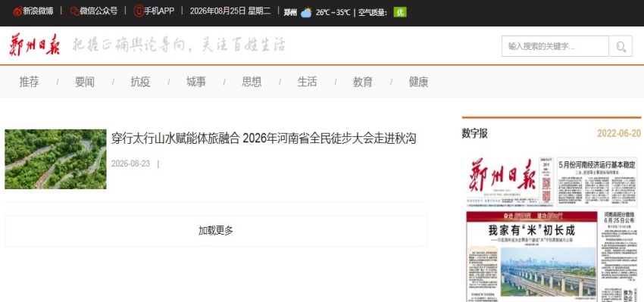Screen dimensions: 644x302
Task: Open the 思想 navigation tab
Action: coord(252,82)
